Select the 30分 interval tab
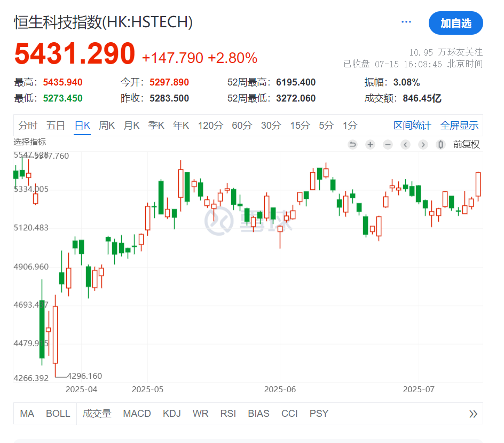The width and height of the screenshot is (504, 443). [271, 125]
